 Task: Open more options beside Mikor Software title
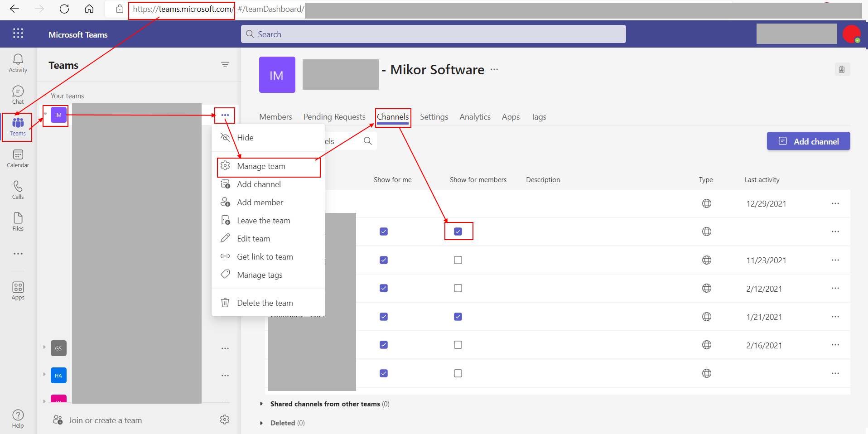coord(494,69)
